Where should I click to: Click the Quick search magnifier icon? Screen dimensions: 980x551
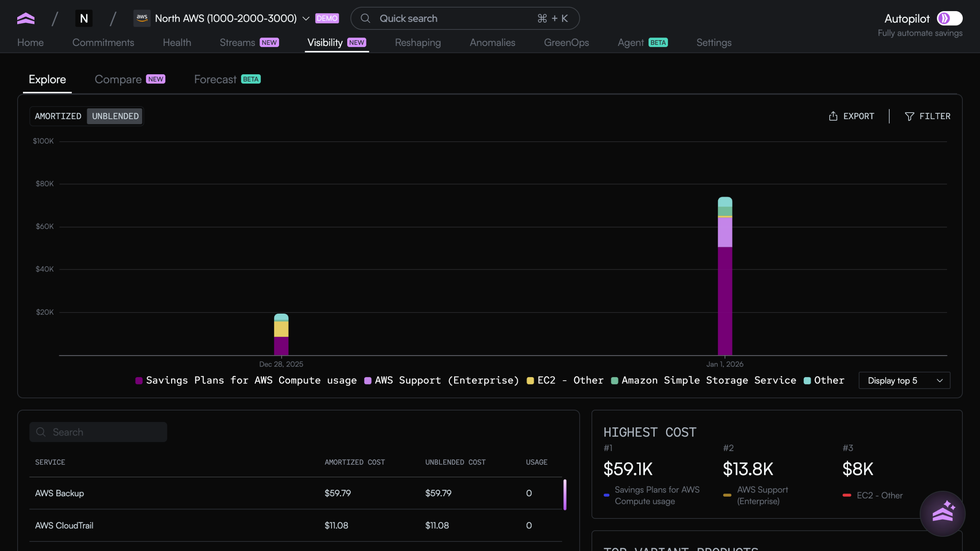point(366,18)
